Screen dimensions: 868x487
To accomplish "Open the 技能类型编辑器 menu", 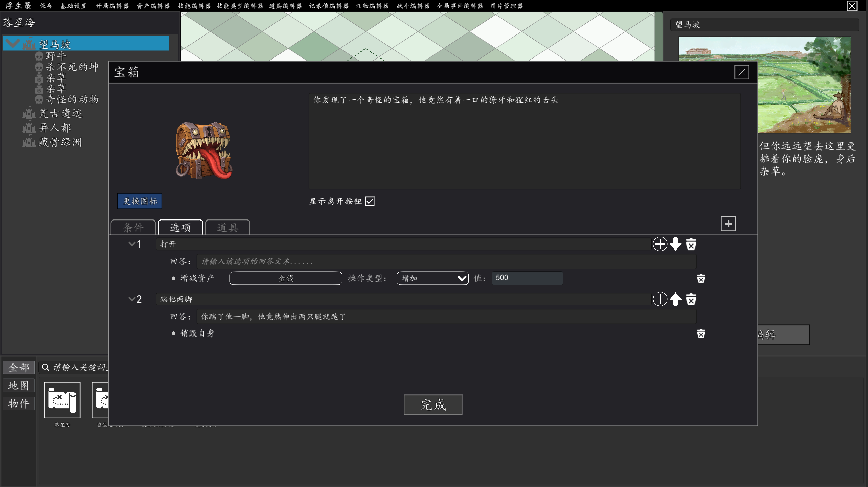I will (x=240, y=6).
